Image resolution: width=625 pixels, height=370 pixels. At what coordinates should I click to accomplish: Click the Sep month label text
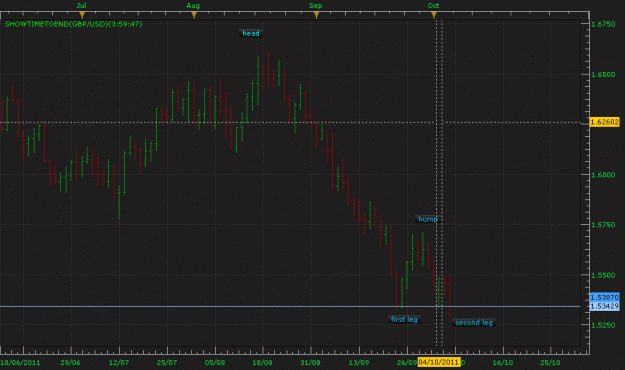click(x=315, y=6)
